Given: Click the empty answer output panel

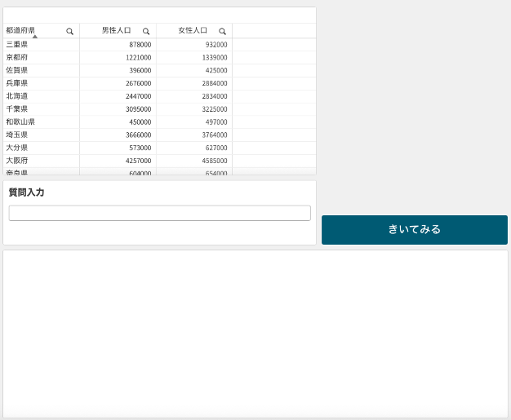Looking at the screenshot, I should coord(255,334).
